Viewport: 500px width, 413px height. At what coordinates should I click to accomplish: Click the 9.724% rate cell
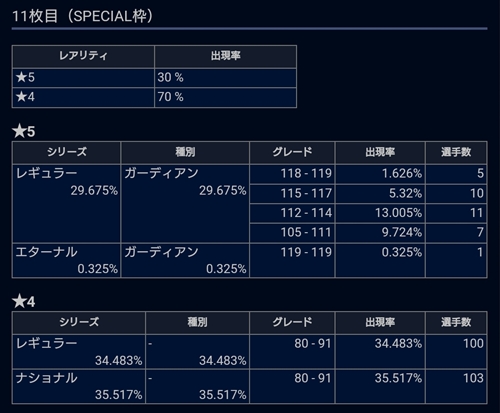pyautogui.click(x=380, y=232)
